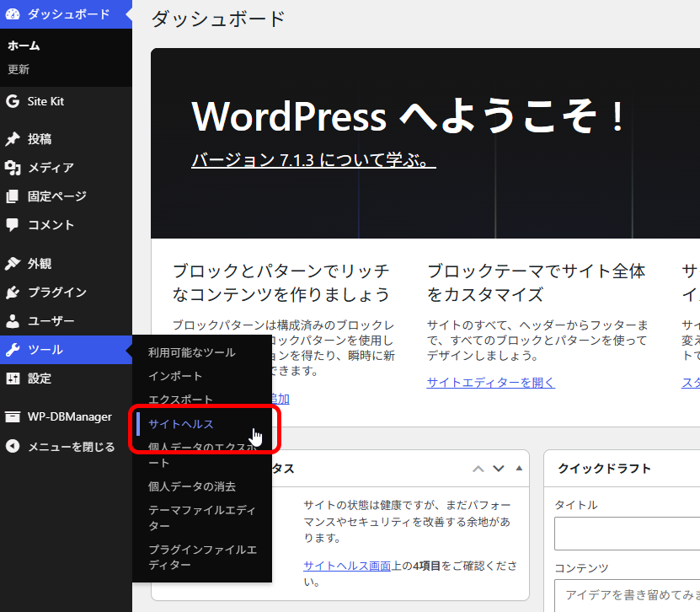Click the ブロックテーマでサイト全体をカスタマイズ heading
The image size is (700, 612).
pyautogui.click(x=536, y=282)
